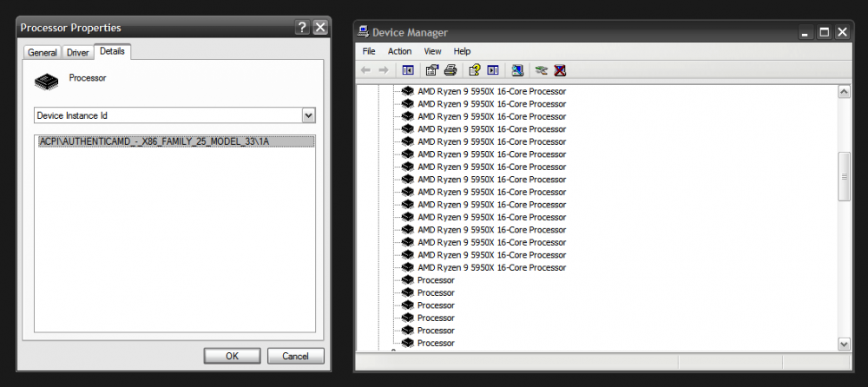Open the Device Instance Id property dropdown

click(x=308, y=115)
